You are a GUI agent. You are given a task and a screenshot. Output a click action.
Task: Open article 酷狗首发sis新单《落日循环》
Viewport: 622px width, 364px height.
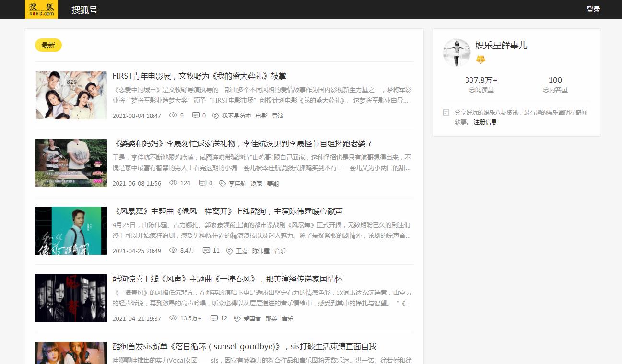(x=245, y=346)
